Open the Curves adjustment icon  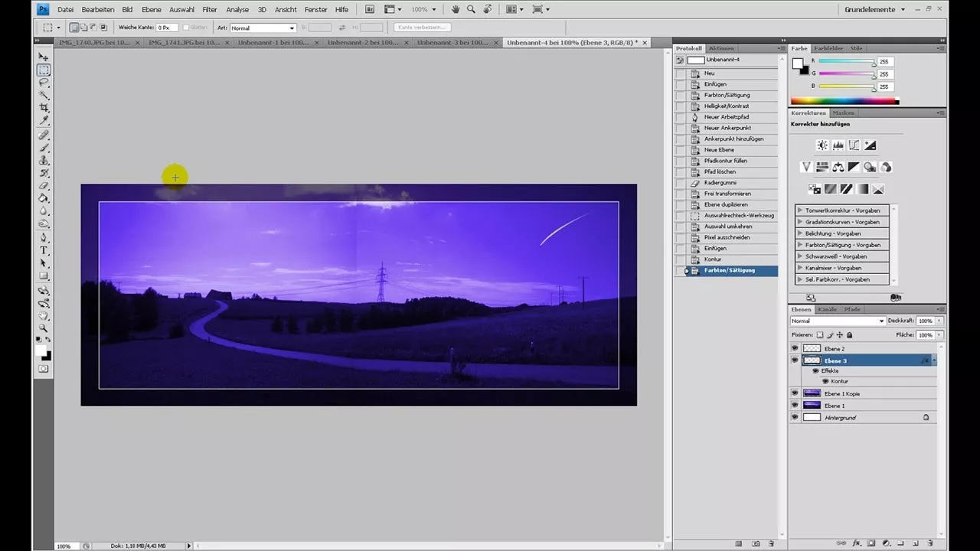854,145
